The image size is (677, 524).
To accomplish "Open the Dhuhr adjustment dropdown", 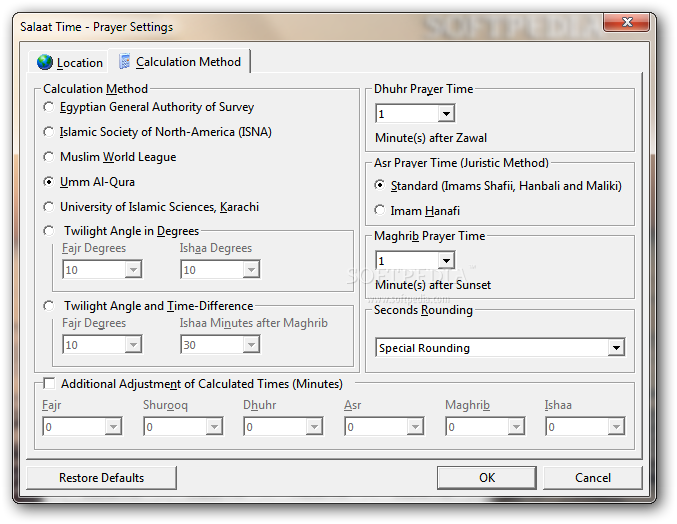I will tap(314, 427).
